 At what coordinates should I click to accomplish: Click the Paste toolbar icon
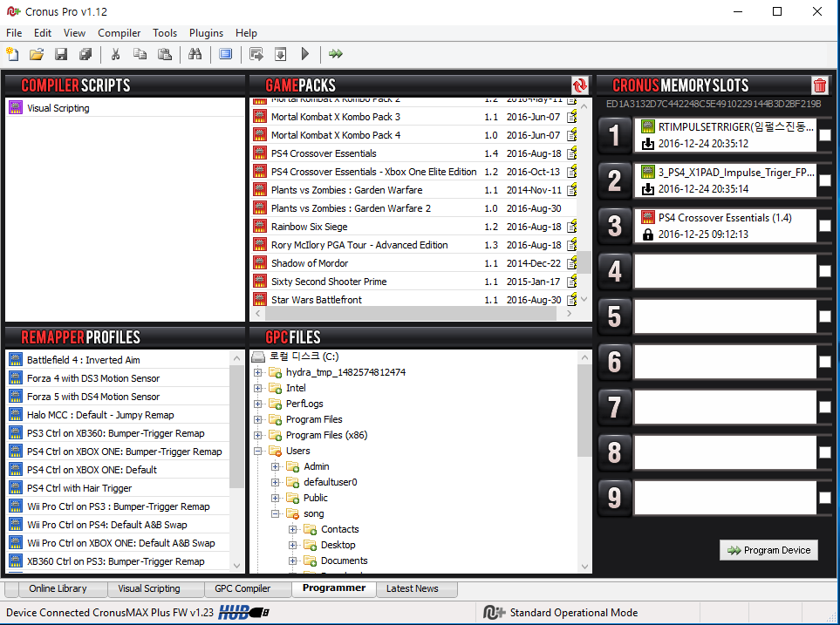tap(165, 54)
